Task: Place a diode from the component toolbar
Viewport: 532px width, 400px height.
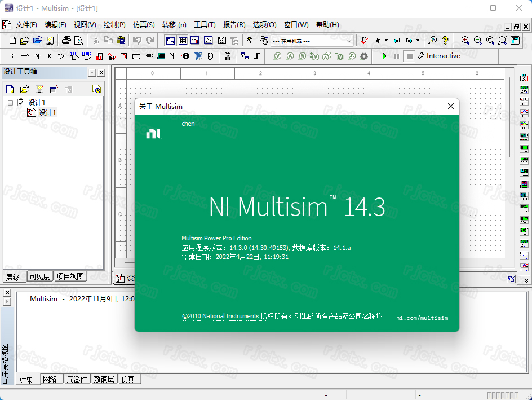Action: pyautogui.click(x=37, y=56)
